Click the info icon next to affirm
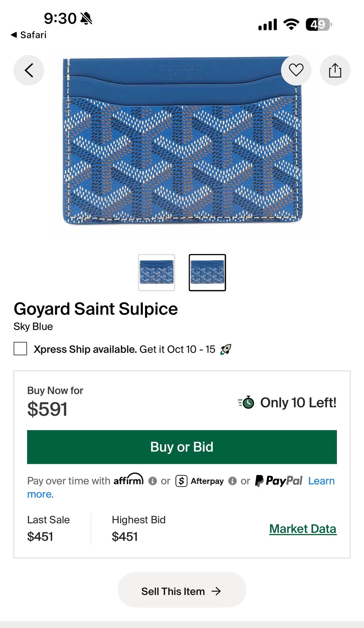 pos(152,481)
